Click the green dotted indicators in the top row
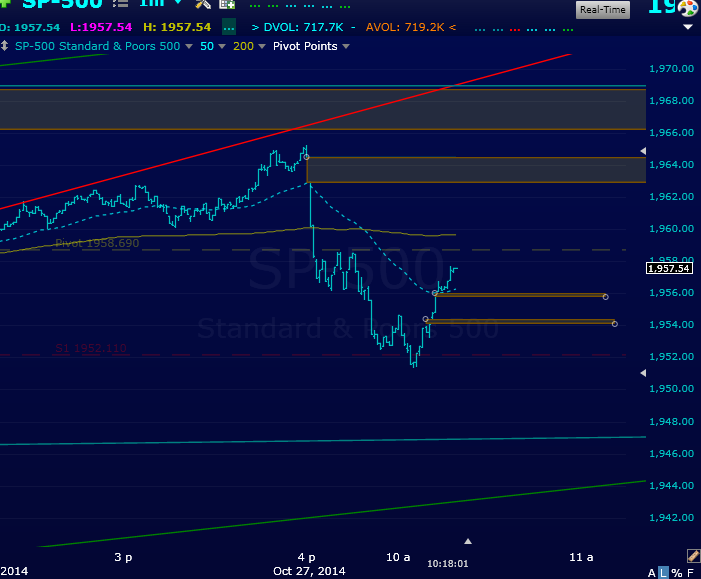Image resolution: width=701 pixels, height=579 pixels. [300, 6]
